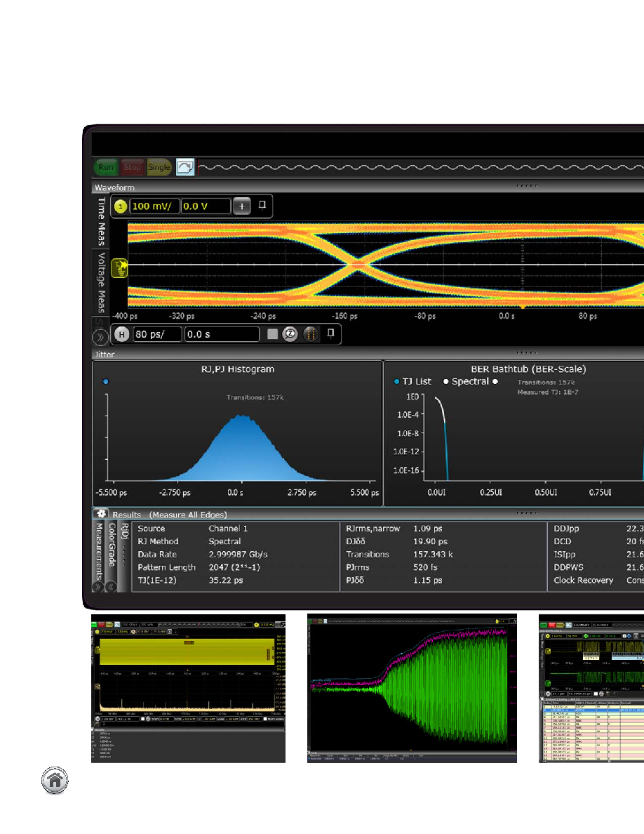Collapse the ColorGrade tab double left chevron
This screenshot has width=644, height=834.
click(111, 587)
